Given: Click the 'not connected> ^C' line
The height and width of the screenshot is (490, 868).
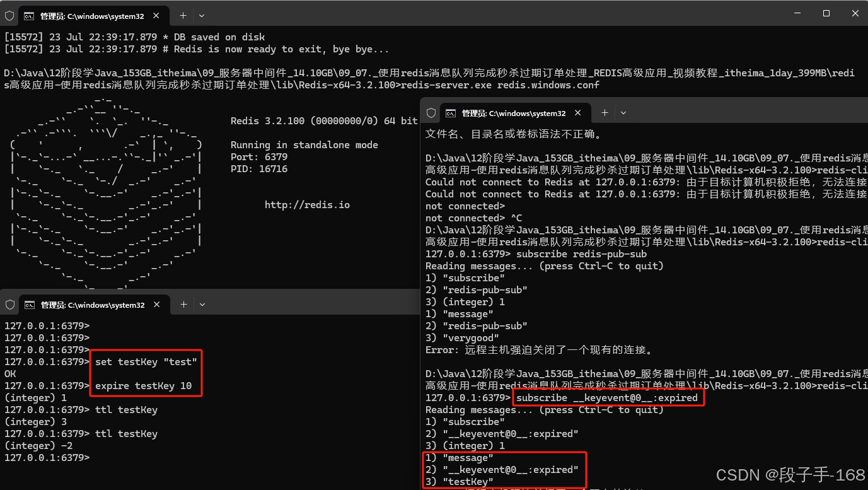Looking at the screenshot, I should (x=474, y=218).
